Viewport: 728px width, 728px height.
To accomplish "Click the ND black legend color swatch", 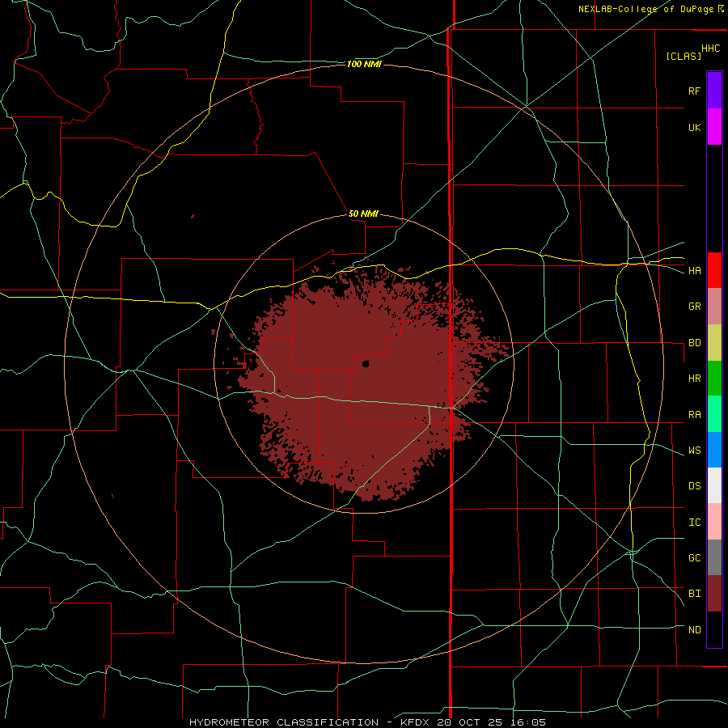I will tap(714, 629).
